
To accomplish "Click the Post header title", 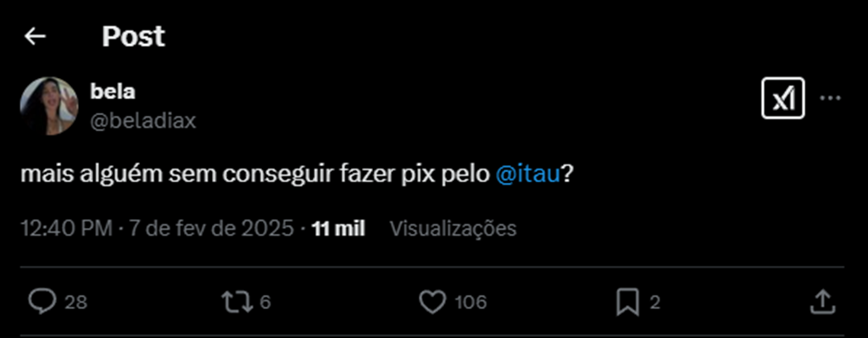I will coord(133,37).
